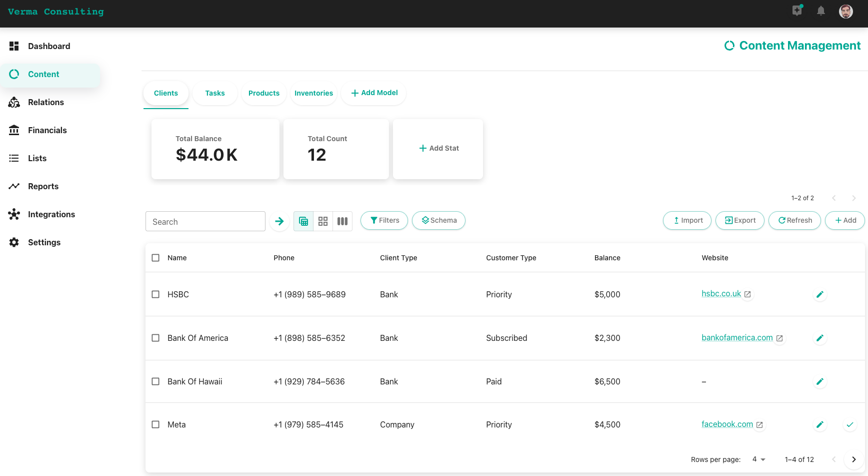Click inside the Search field
This screenshot has width=868, height=476.
tap(205, 221)
